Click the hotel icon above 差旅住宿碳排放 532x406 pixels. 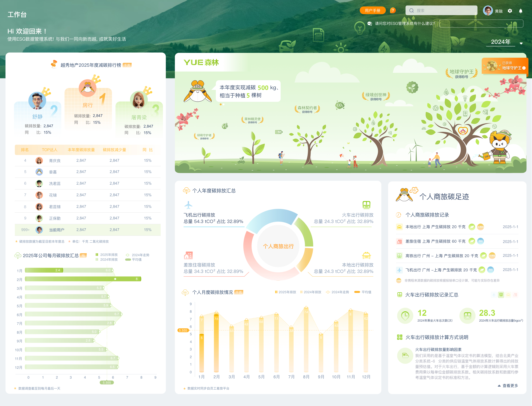[x=188, y=255]
